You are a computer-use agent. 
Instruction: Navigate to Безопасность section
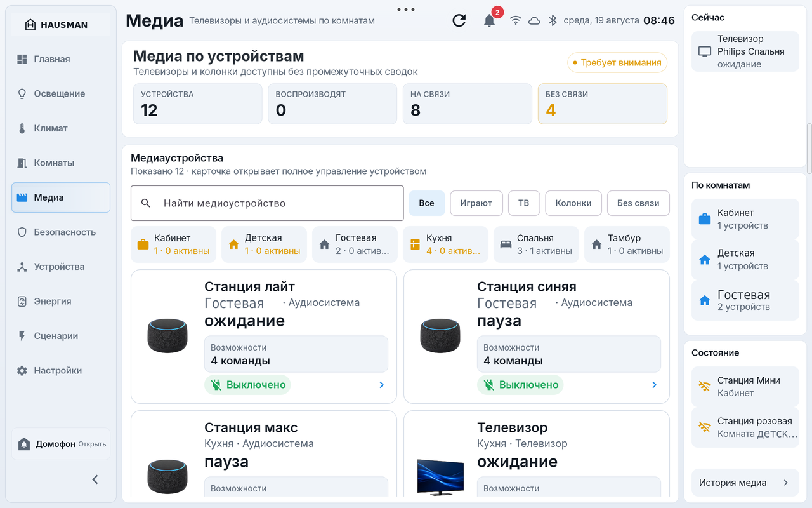coord(61,232)
